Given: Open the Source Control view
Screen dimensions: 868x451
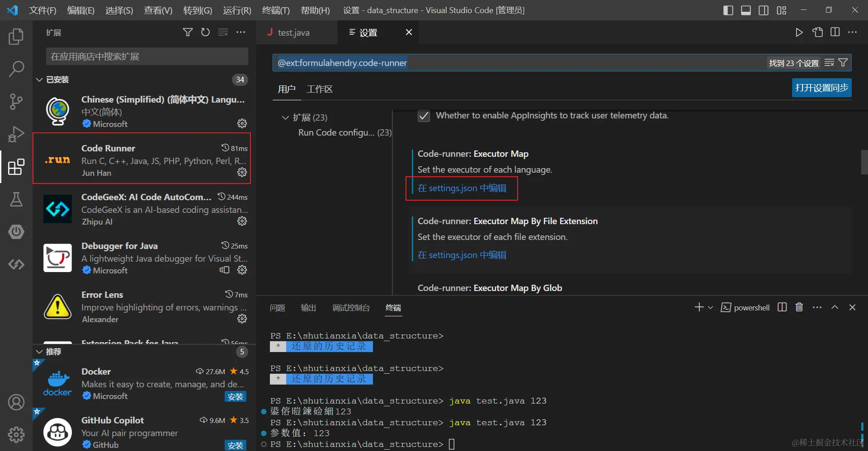Looking at the screenshot, I should point(16,101).
